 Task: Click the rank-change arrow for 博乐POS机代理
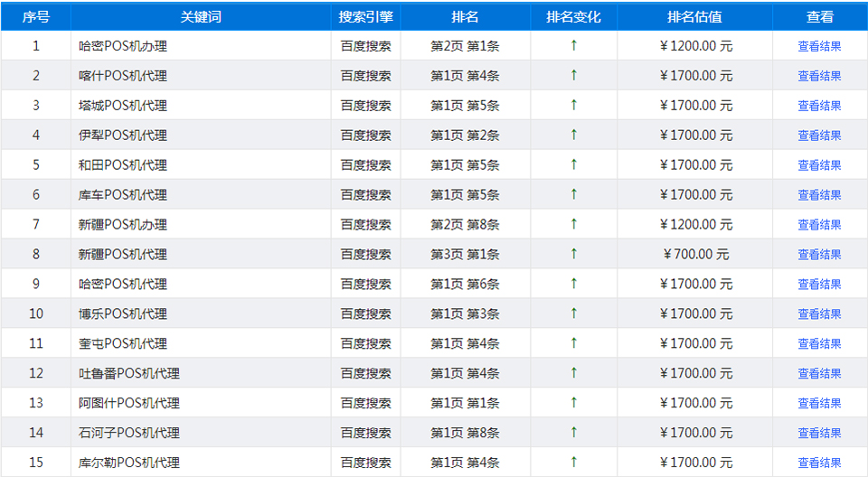coord(573,313)
